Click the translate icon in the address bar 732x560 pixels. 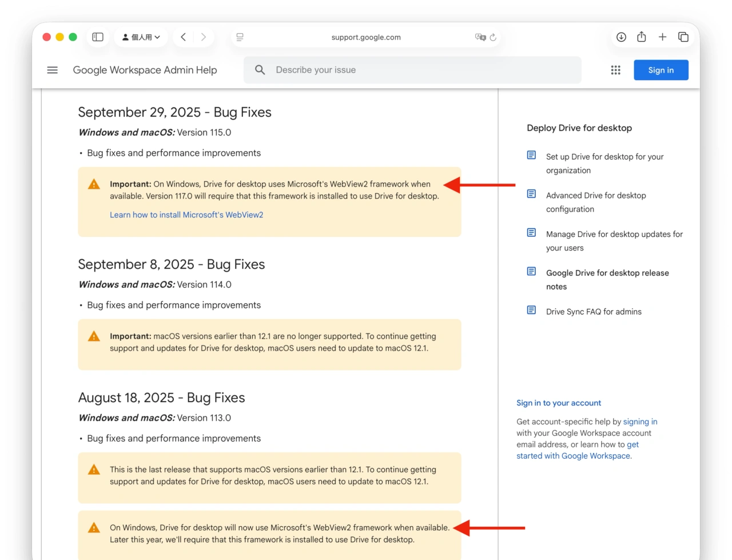coord(481,37)
